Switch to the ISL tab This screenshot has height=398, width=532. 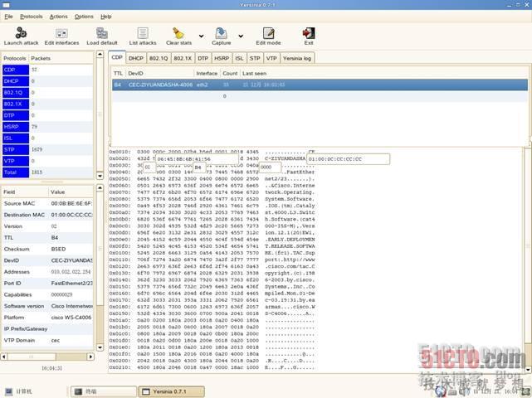(239, 58)
